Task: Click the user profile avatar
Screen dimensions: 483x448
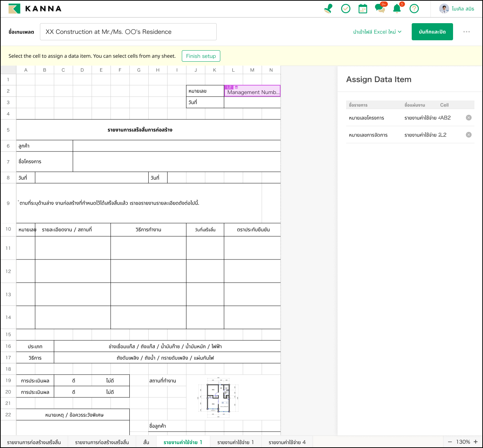Action: (x=444, y=9)
